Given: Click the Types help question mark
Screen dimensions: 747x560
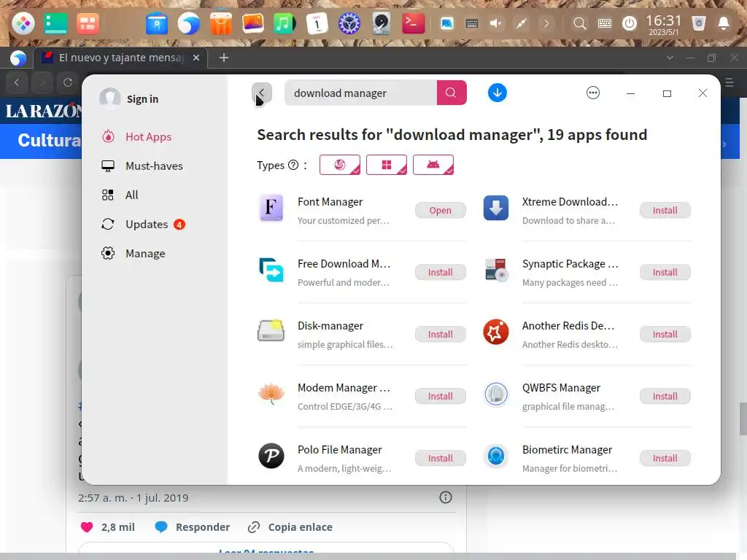Looking at the screenshot, I should pyautogui.click(x=293, y=166).
